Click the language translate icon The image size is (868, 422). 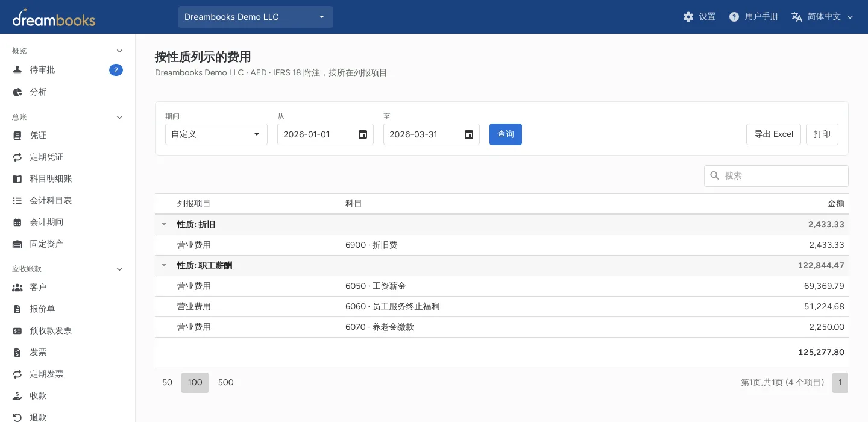(x=797, y=17)
